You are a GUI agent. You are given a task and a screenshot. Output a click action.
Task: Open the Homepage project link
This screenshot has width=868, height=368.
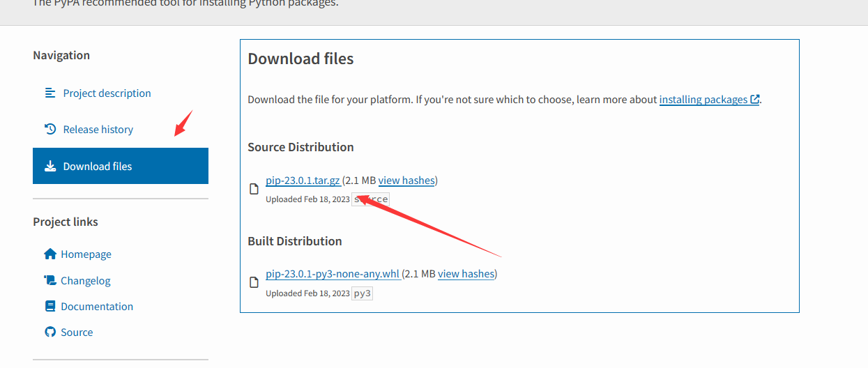click(86, 254)
